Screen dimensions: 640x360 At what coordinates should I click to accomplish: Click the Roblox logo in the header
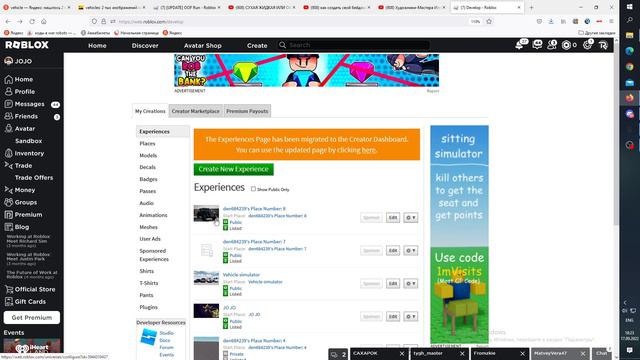coord(27,45)
